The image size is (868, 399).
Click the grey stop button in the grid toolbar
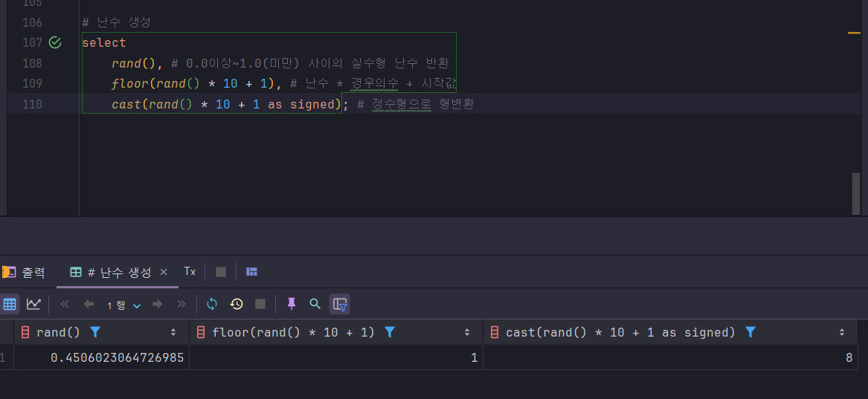tap(260, 304)
